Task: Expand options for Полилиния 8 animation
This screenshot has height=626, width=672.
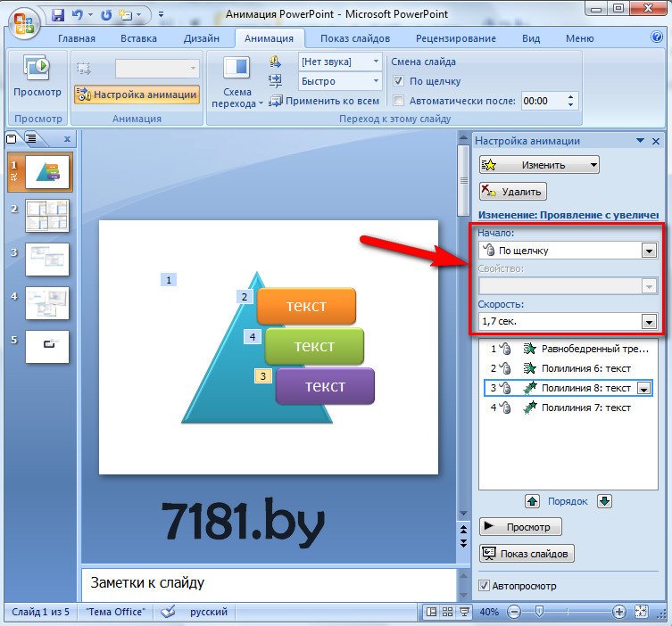Action: (x=643, y=389)
